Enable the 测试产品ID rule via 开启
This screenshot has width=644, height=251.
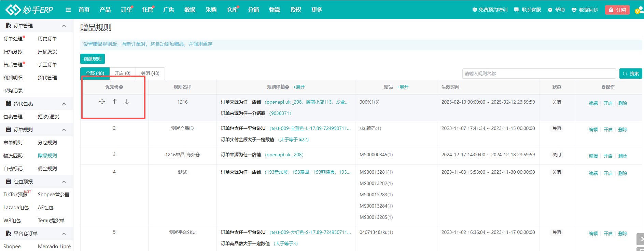pyautogui.click(x=608, y=130)
